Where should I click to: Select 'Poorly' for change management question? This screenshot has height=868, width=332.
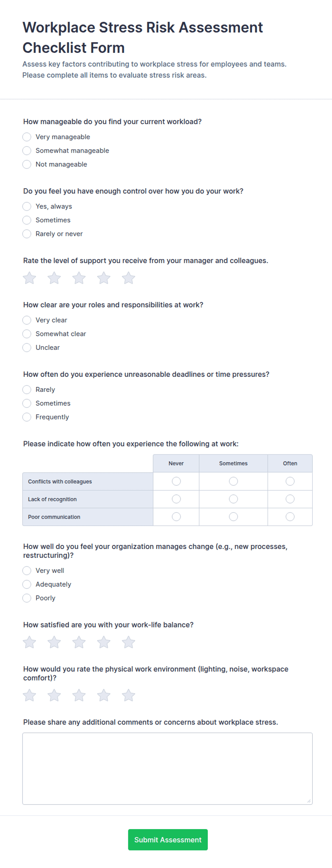27,598
